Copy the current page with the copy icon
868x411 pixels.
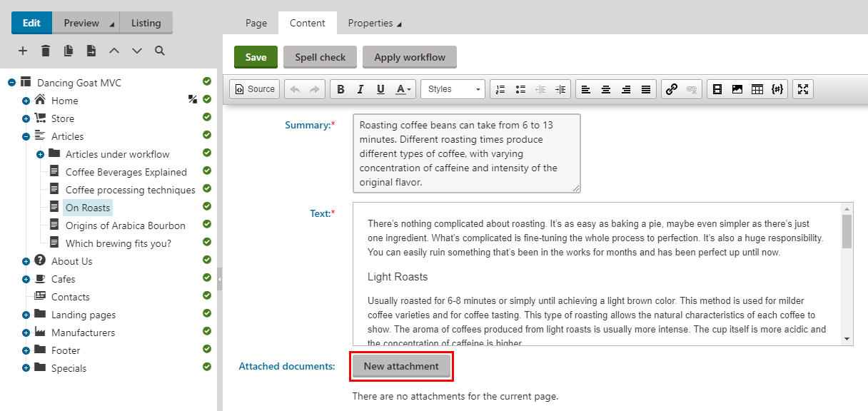68,51
